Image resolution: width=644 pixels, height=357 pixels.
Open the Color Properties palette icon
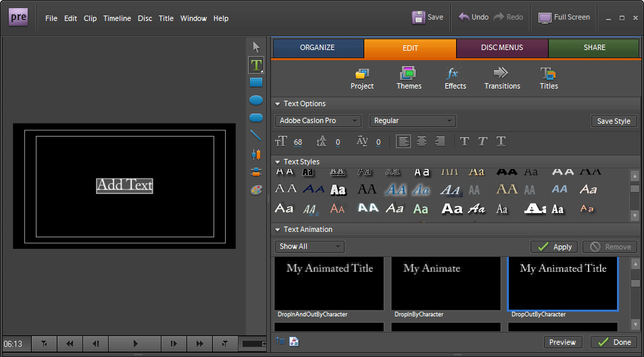click(256, 190)
